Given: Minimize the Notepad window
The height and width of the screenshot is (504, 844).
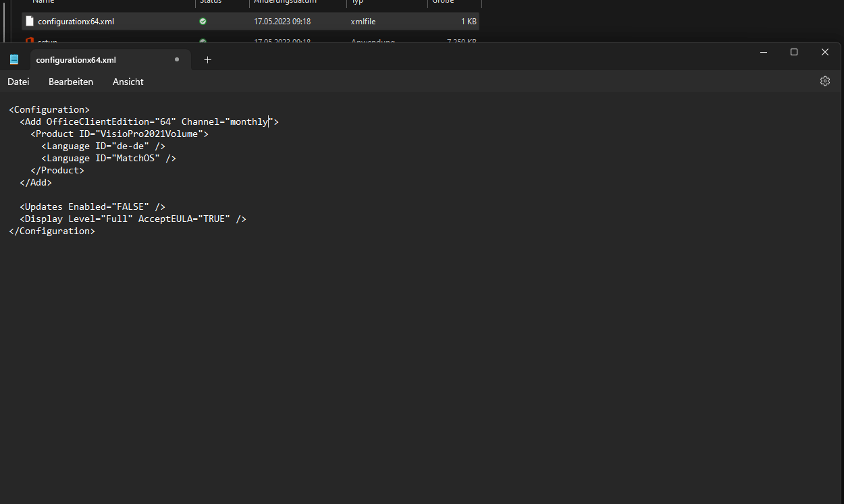Looking at the screenshot, I should point(764,52).
